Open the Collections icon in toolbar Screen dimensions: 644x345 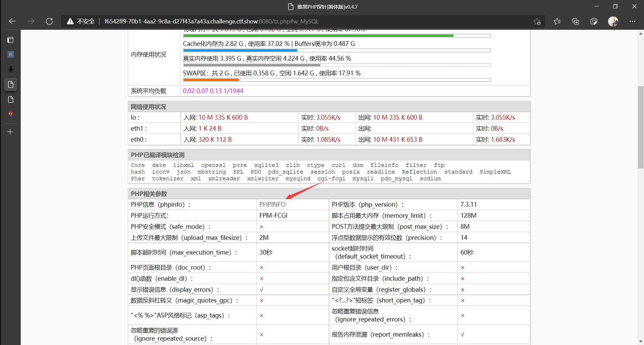(576, 21)
